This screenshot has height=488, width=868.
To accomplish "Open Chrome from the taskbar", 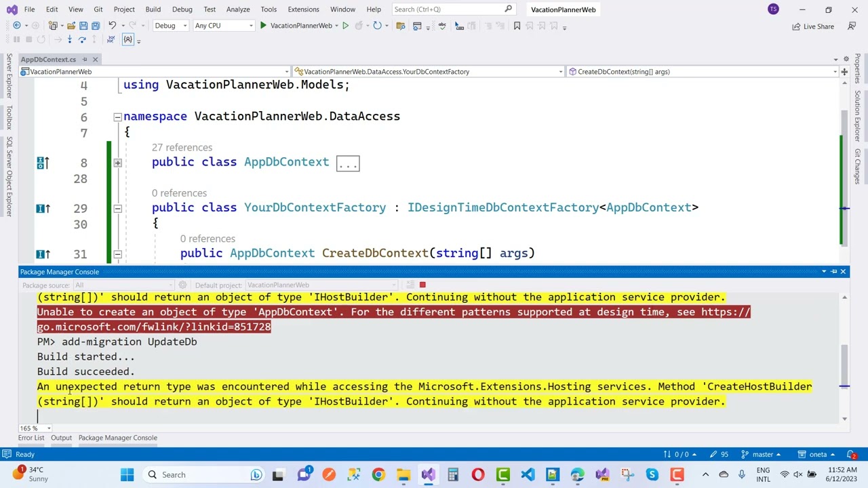I will click(x=378, y=474).
